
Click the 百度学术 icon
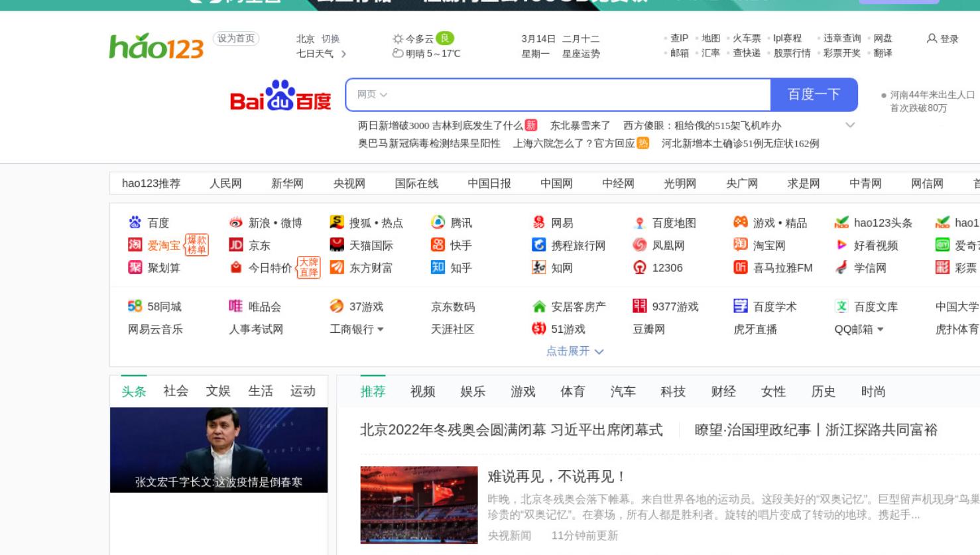point(741,306)
